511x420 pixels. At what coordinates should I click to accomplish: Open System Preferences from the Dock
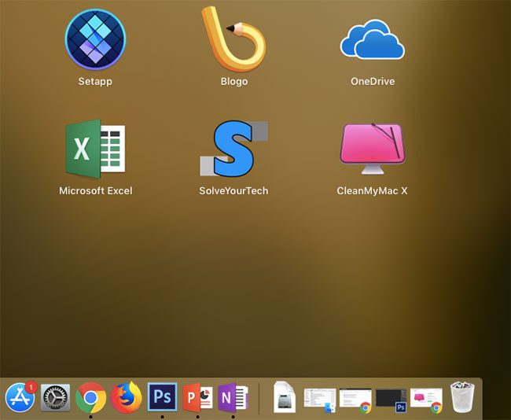(x=56, y=399)
